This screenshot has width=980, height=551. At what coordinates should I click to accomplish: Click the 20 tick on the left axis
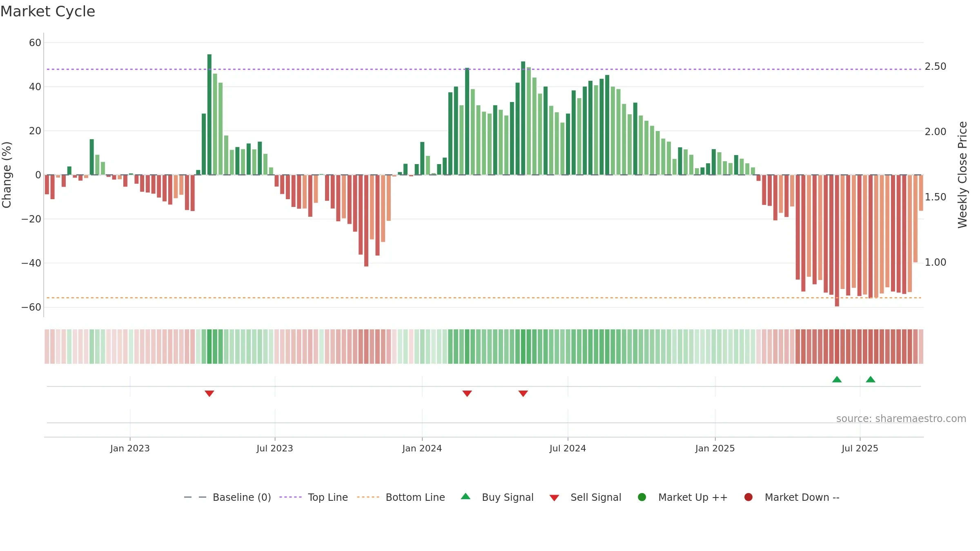tap(35, 131)
